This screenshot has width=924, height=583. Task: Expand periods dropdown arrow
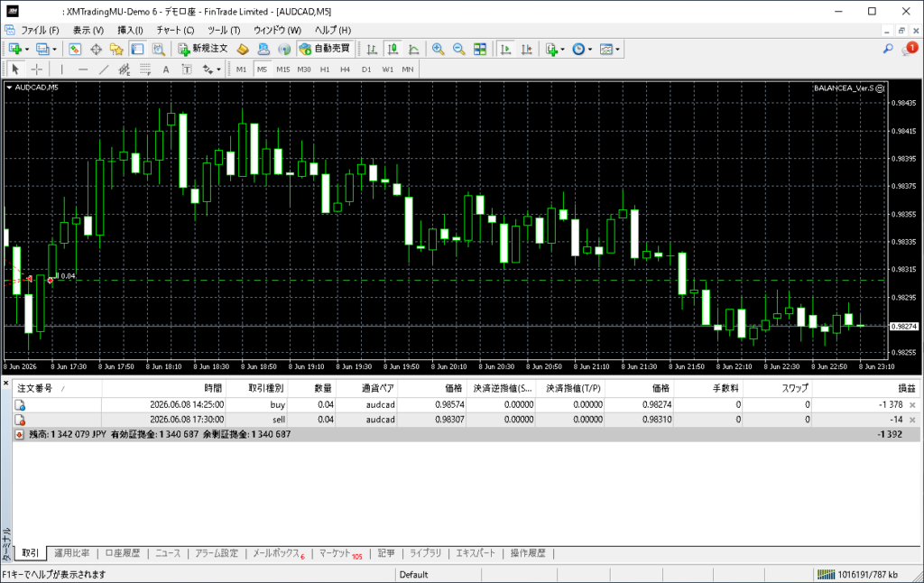(590, 50)
